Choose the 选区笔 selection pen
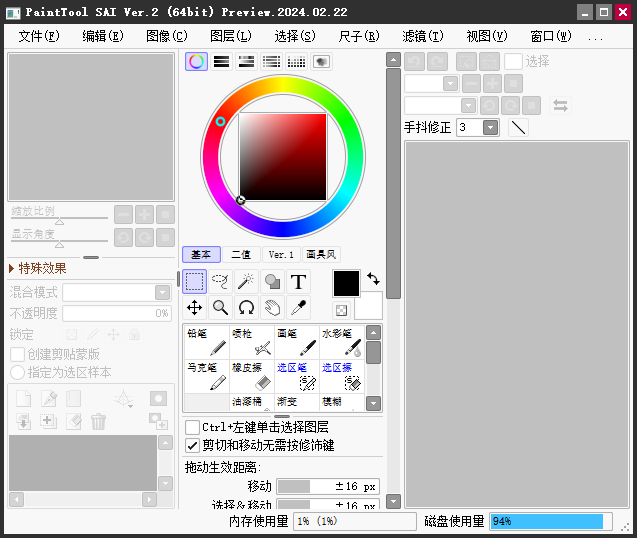Image resolution: width=637 pixels, height=538 pixels. pos(297,376)
